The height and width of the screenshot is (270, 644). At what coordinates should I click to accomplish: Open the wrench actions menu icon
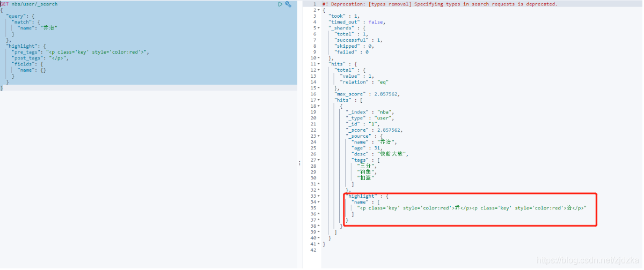288,4
